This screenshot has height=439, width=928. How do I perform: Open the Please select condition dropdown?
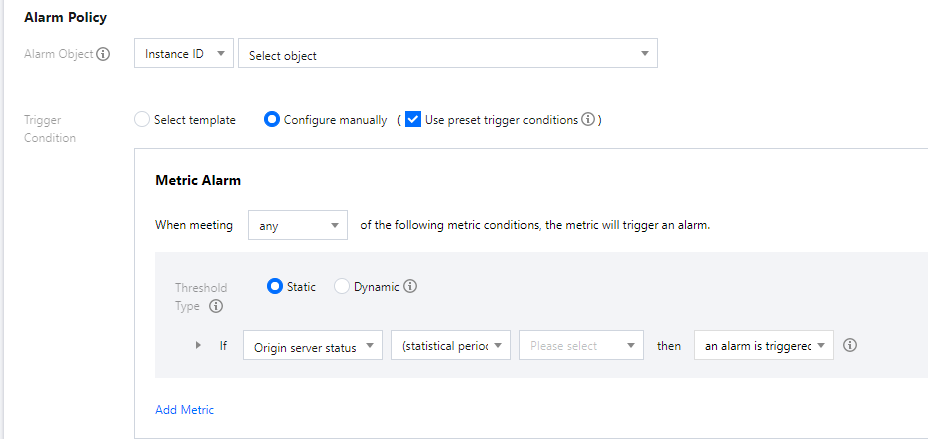580,346
